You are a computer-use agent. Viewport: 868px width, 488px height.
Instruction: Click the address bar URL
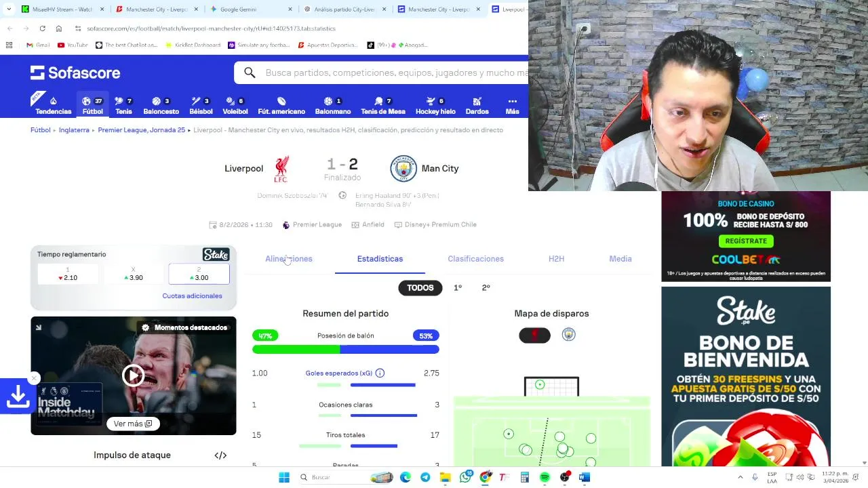211,28
